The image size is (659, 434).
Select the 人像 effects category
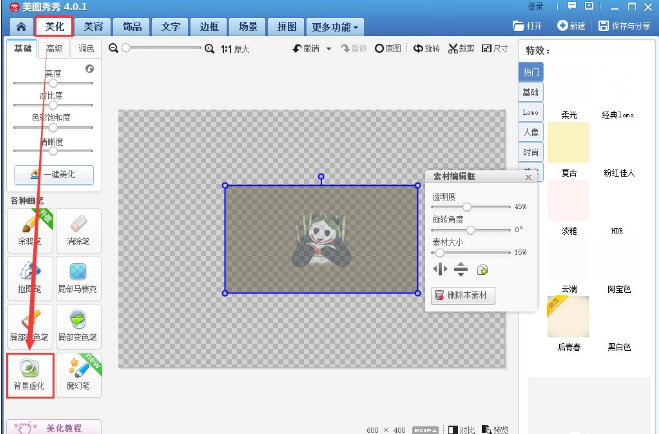(x=531, y=132)
